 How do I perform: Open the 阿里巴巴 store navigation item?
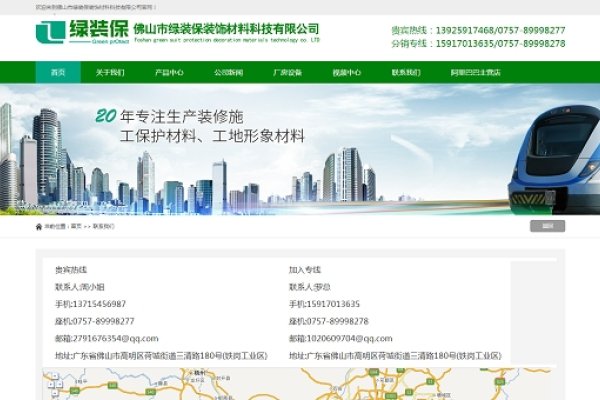click(x=476, y=72)
